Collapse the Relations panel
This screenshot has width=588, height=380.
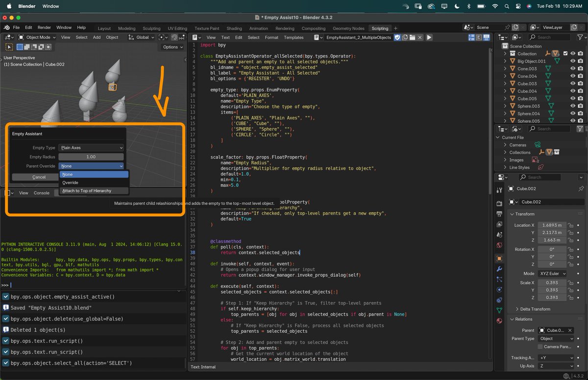coord(521,319)
